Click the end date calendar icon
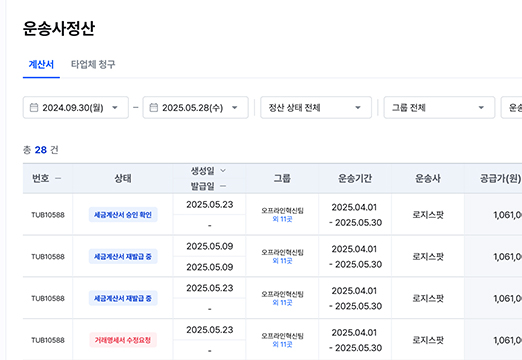The height and width of the screenshot is (360, 522). (154, 107)
